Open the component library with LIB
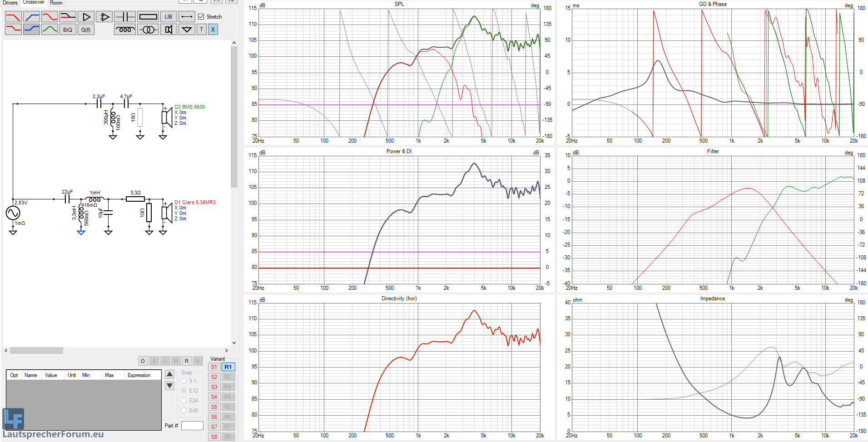The image size is (868, 442). (169, 17)
